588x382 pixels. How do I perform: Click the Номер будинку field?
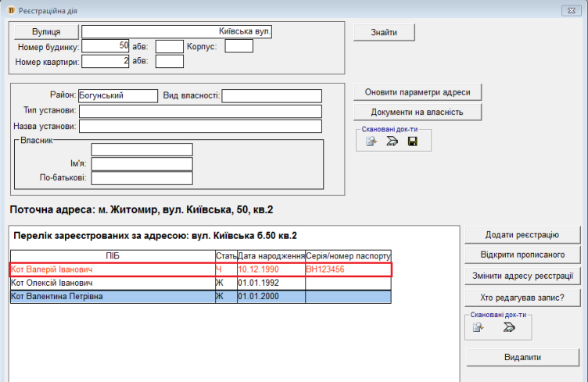(106, 46)
